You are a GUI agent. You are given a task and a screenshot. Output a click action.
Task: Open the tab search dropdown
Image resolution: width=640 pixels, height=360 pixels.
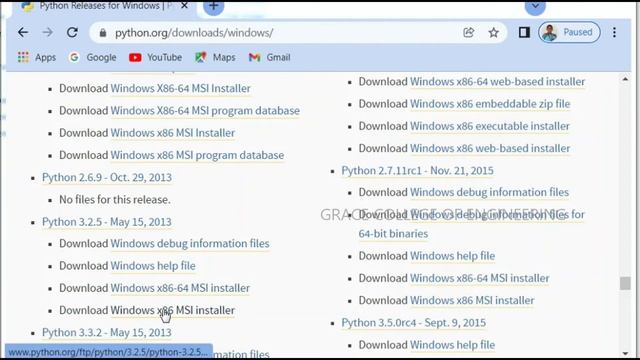click(x=535, y=6)
